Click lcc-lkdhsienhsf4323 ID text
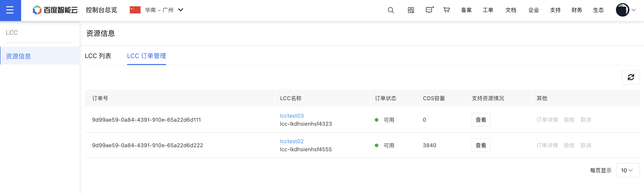This screenshot has width=644, height=194. pos(306,124)
